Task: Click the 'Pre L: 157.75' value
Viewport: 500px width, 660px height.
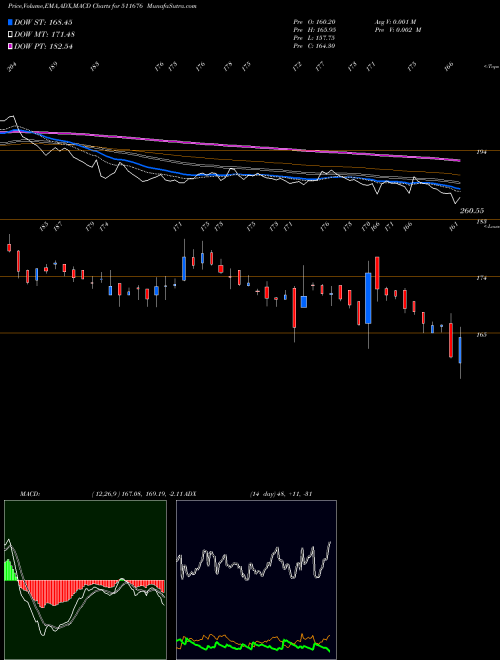Action: click(x=314, y=38)
